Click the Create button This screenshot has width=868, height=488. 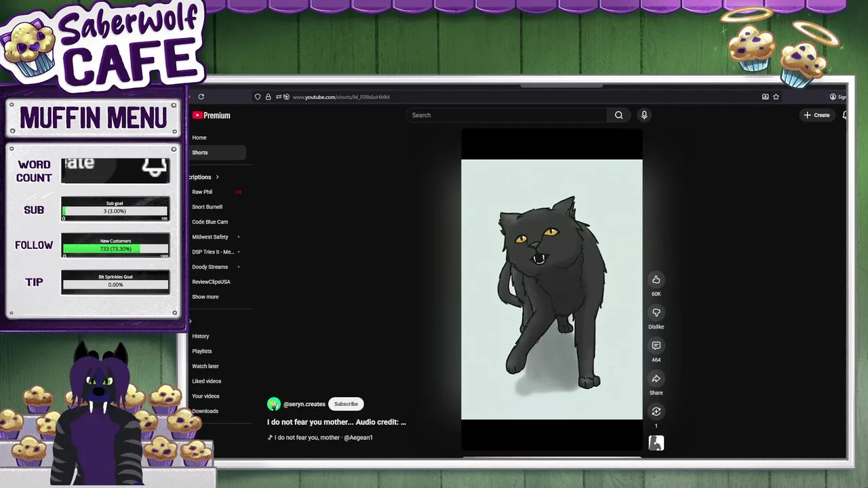[816, 115]
